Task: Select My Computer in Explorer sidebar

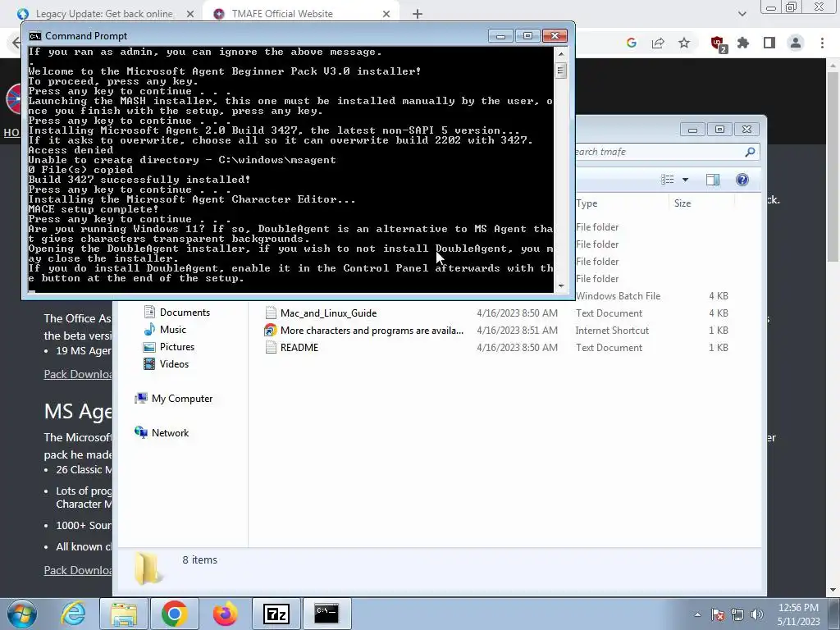Action: (x=174, y=399)
